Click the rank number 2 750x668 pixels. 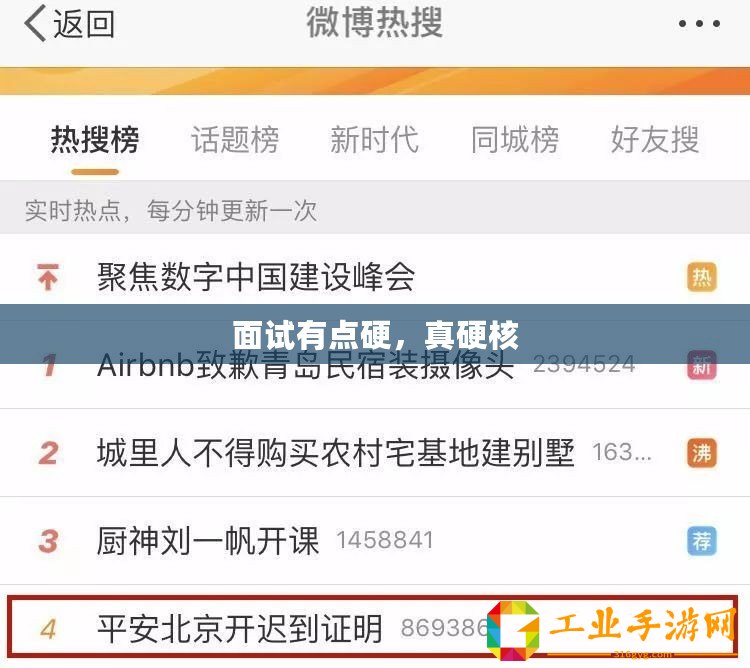coord(49,453)
